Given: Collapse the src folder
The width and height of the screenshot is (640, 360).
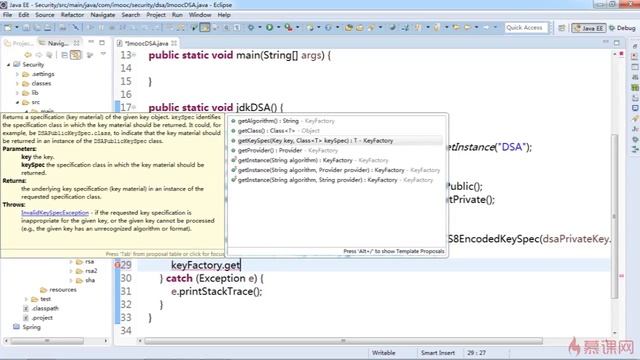Looking at the screenshot, I should tap(18, 102).
